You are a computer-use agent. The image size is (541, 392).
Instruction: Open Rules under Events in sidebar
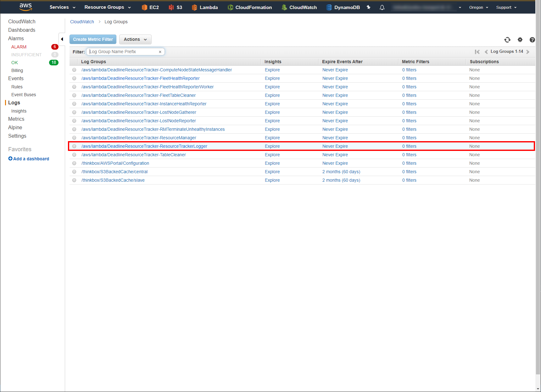tap(17, 87)
